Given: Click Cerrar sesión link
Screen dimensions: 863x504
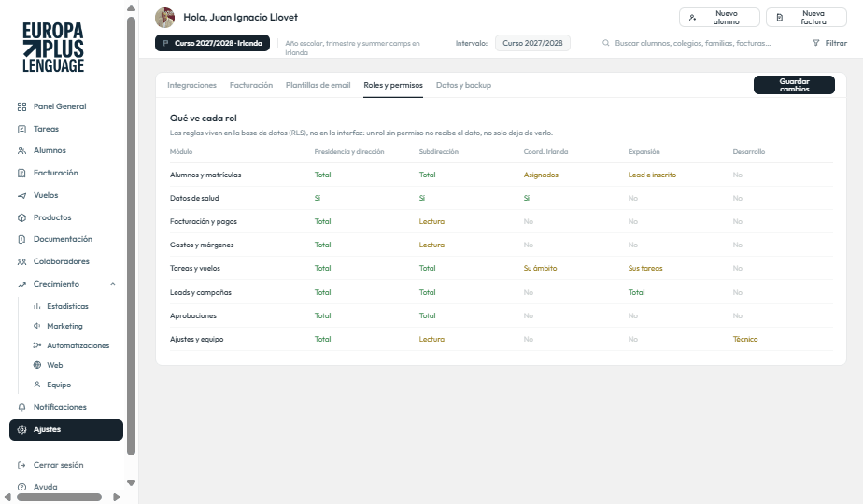Looking at the screenshot, I should [x=50, y=465].
